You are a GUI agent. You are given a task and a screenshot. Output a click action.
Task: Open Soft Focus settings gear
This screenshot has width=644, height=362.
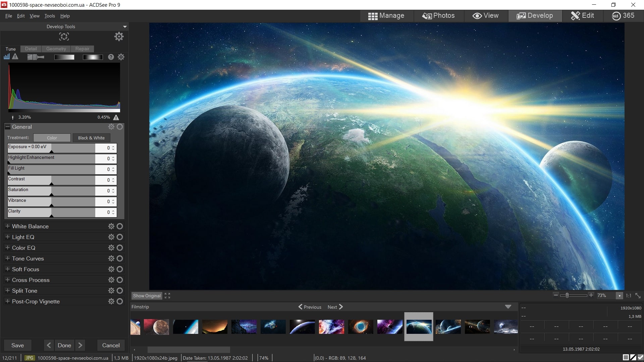(111, 269)
